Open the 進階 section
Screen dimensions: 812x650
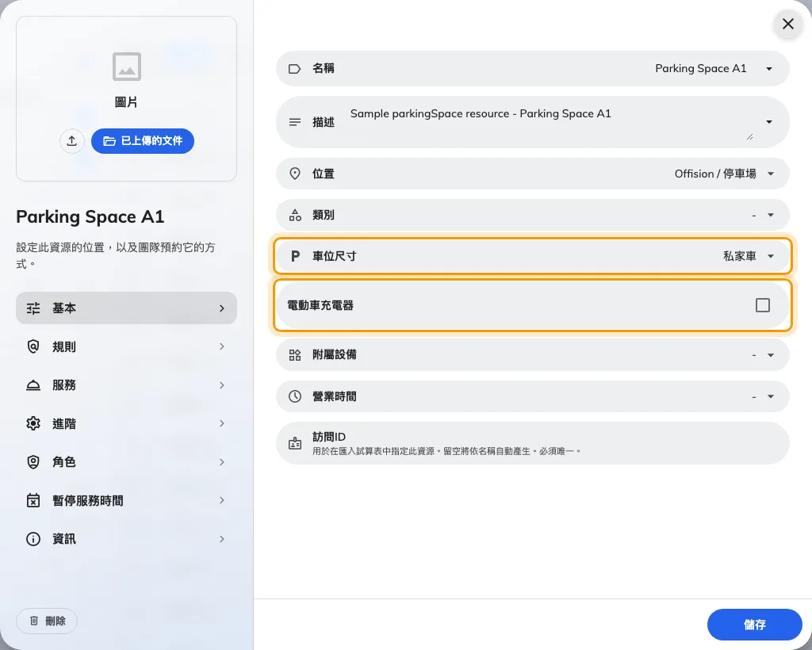click(x=126, y=423)
